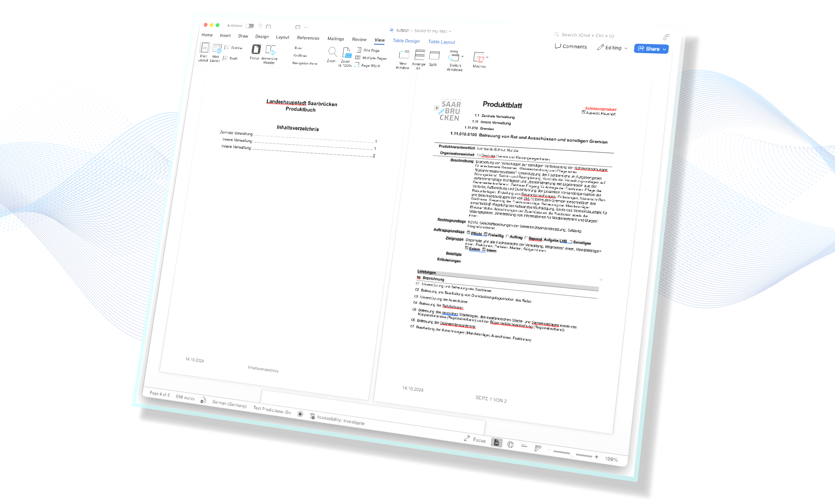The image size is (835, 504).
Task: Check the Auftrag checkbox in document
Action: [x=507, y=236]
